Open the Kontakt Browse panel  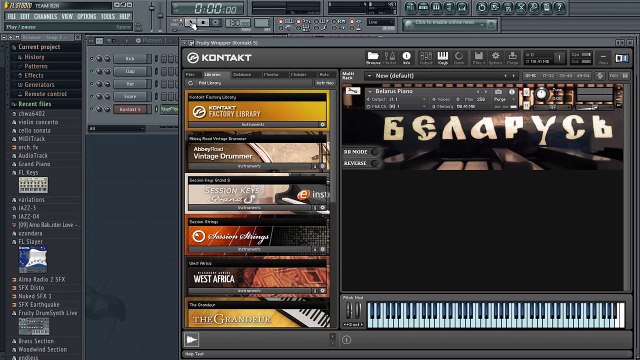373,58
